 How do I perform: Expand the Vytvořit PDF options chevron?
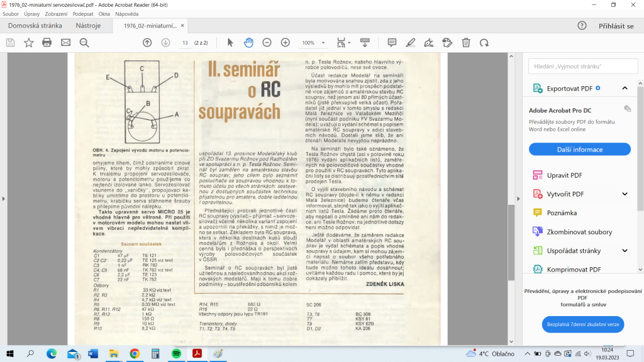625,194
